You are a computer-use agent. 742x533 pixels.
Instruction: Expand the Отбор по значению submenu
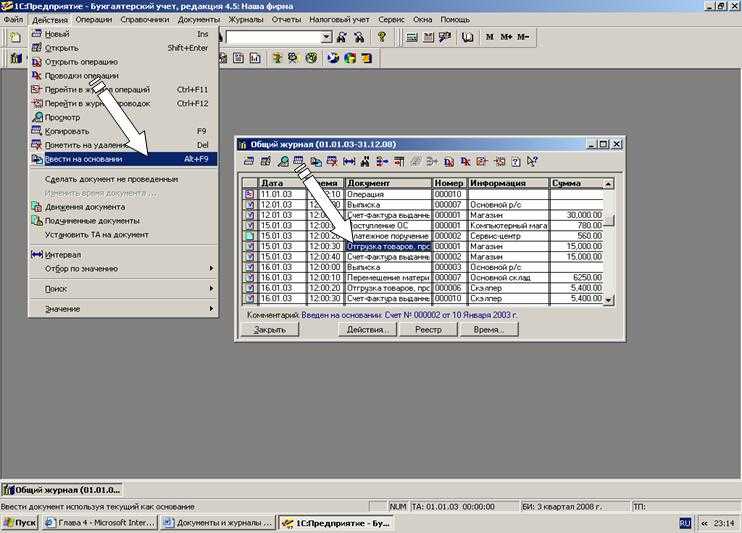coord(123,268)
